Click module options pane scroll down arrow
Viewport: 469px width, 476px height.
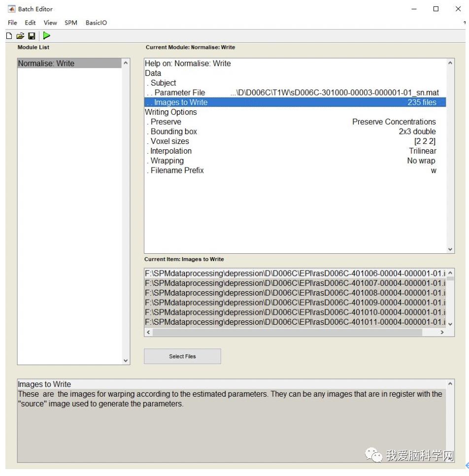pyautogui.click(x=450, y=249)
